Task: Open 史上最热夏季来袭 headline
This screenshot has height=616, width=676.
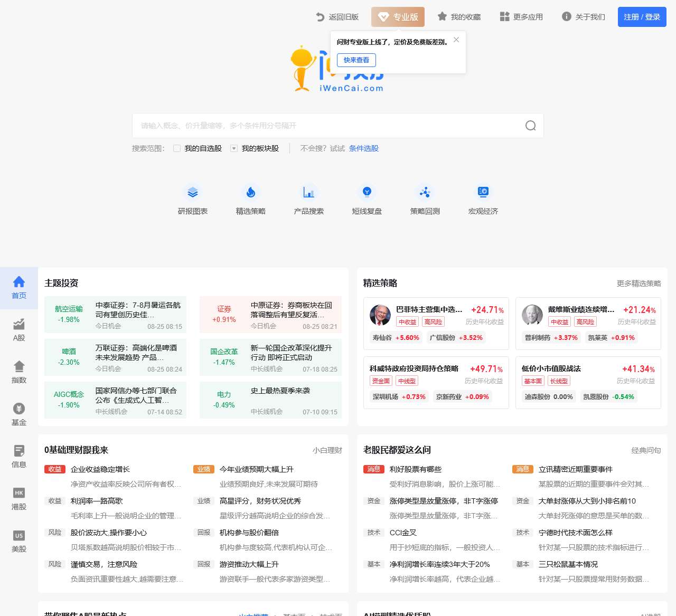Action: coord(280,391)
